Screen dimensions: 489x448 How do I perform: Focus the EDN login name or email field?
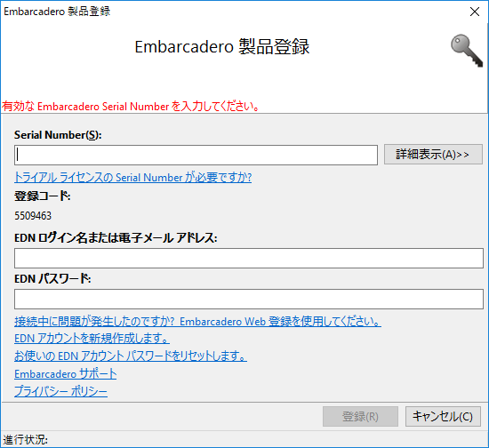249,258
